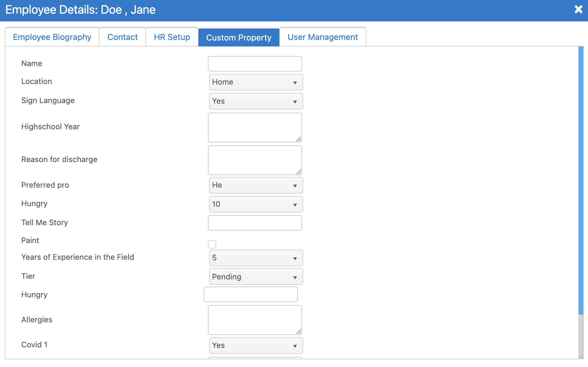Switch to Employee Biography tab
This screenshot has width=588, height=367.
(x=52, y=37)
